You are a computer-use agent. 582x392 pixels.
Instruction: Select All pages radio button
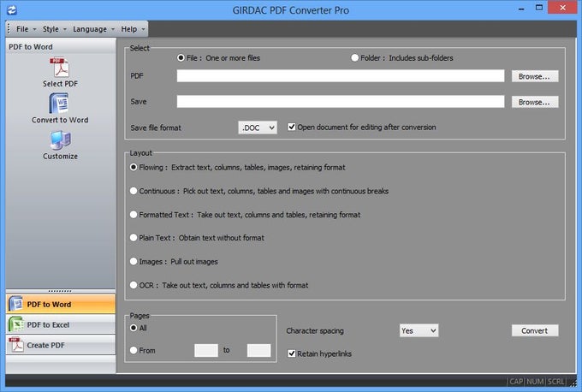(134, 328)
